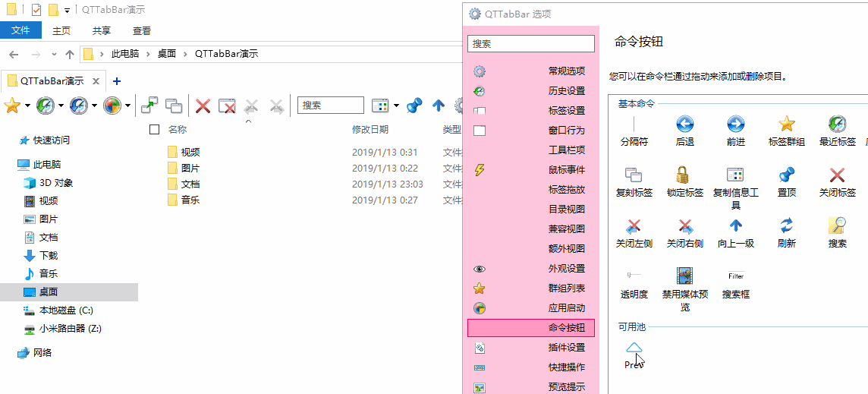
Task: Click the 搜索 field in the options sidebar
Action: click(x=531, y=43)
